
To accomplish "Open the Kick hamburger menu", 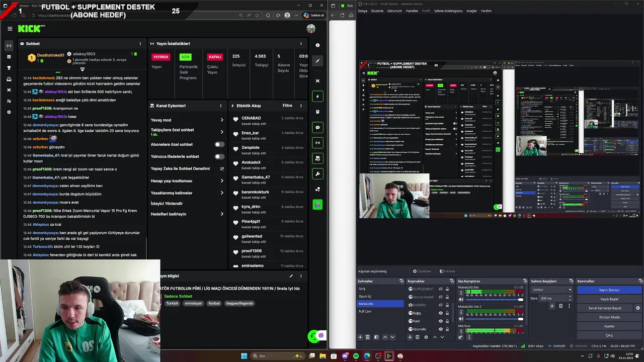I will pos(10,29).
